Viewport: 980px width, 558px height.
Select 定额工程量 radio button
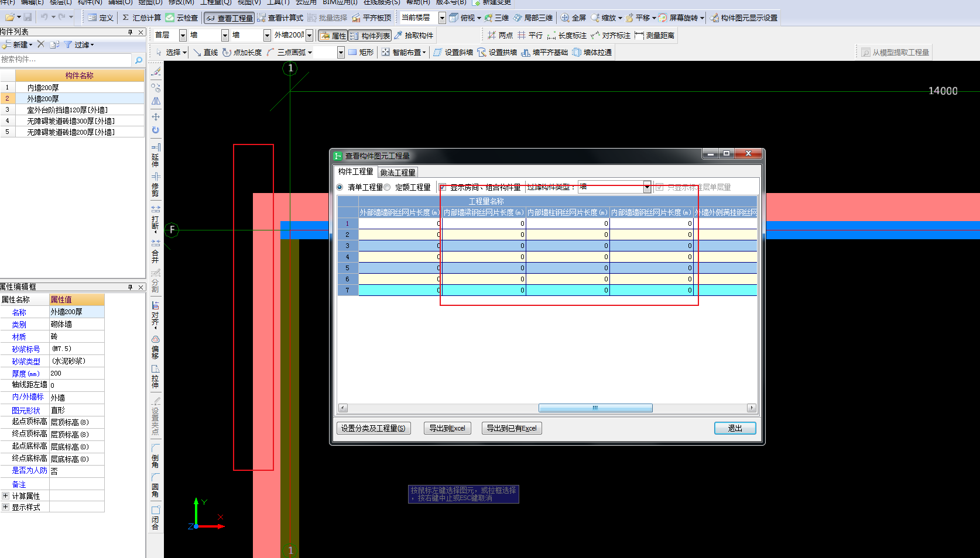click(387, 187)
